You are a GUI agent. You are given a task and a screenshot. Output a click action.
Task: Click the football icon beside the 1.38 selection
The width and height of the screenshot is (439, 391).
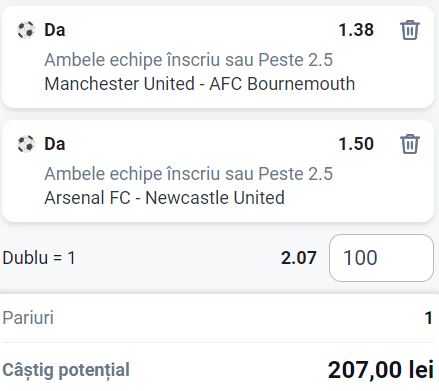pyautogui.click(x=26, y=30)
